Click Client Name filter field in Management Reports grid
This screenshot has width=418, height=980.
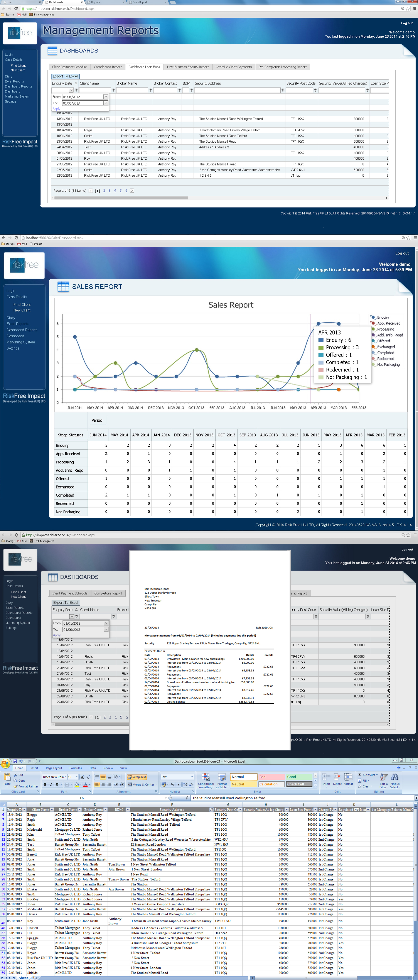pos(95,90)
